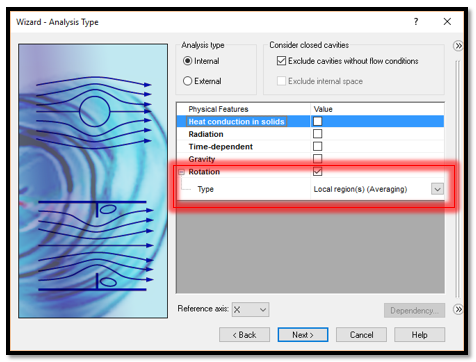476x362 pixels.
Task: Click the bottom-right double-chevron icon near Dependency
Action: point(458,309)
